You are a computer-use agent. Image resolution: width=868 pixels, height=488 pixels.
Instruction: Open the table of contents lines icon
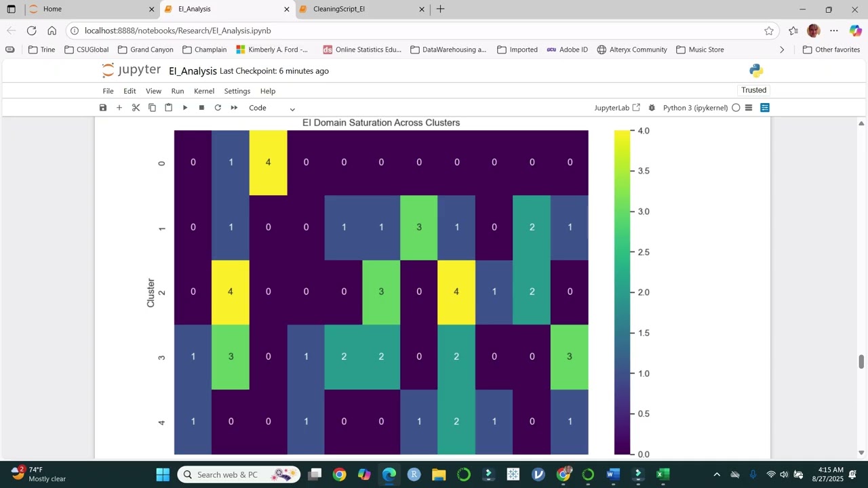[x=749, y=108]
